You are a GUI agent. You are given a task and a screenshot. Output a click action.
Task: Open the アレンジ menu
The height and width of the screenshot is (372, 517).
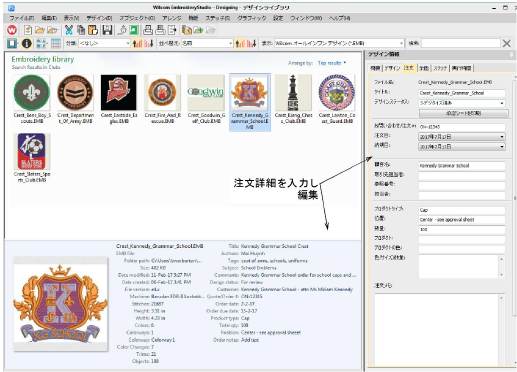tap(172, 18)
